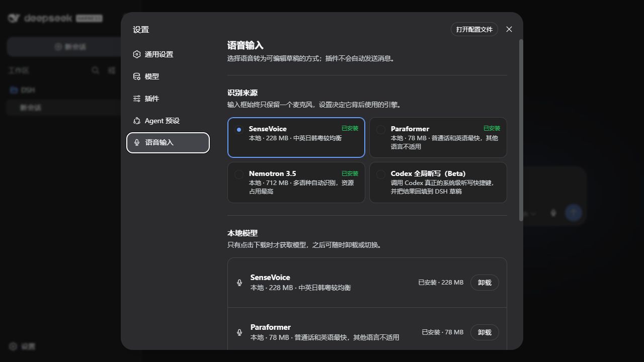Open Agent 预设 settings section

click(x=168, y=121)
